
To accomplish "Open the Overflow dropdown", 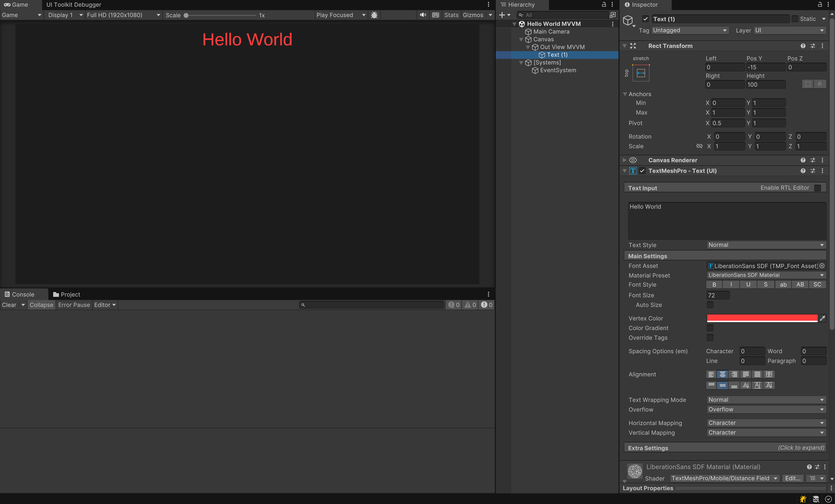I will [765, 409].
